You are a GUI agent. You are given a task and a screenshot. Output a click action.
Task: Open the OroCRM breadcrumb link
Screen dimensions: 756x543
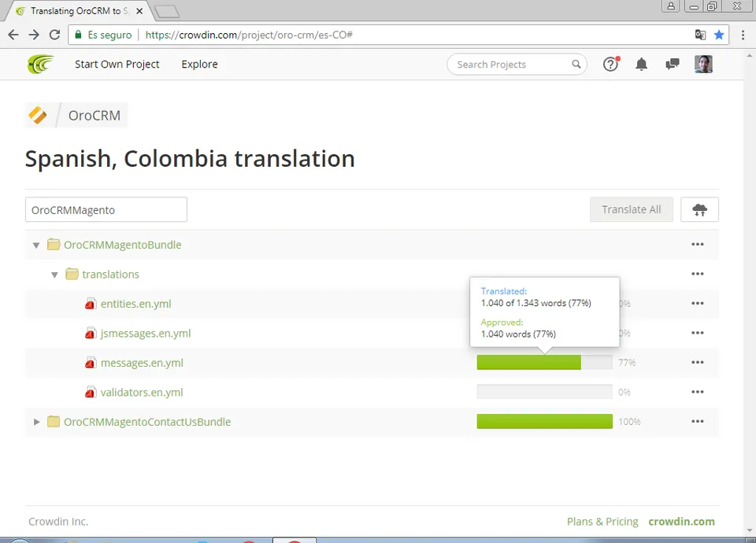94,116
